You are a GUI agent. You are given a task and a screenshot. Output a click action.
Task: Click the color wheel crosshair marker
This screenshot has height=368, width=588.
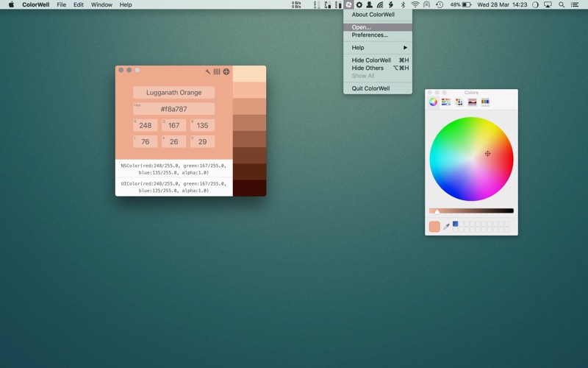(487, 154)
